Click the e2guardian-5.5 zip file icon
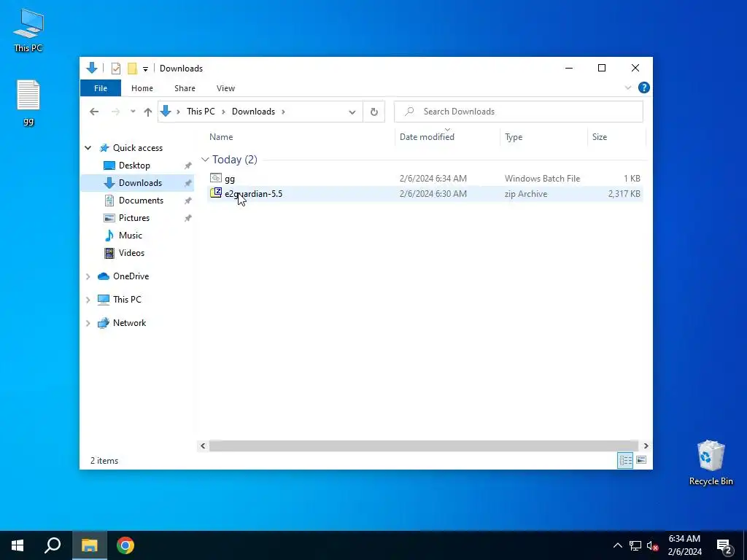Screen dimensions: 747x560 point(216,192)
